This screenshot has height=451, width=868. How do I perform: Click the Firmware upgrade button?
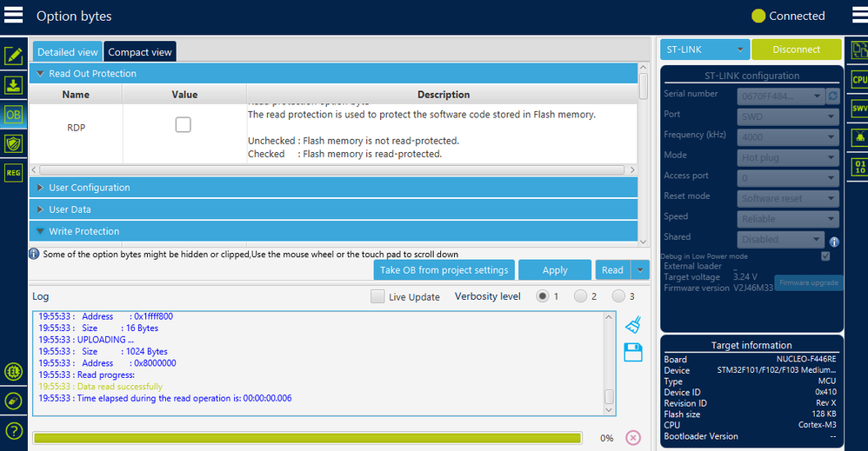[808, 282]
